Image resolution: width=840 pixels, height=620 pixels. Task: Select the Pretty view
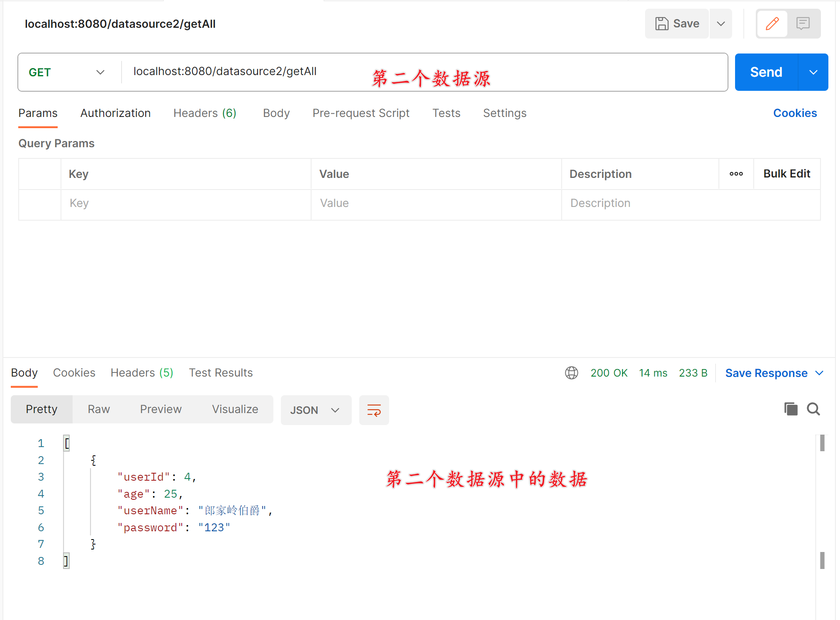[x=41, y=409]
